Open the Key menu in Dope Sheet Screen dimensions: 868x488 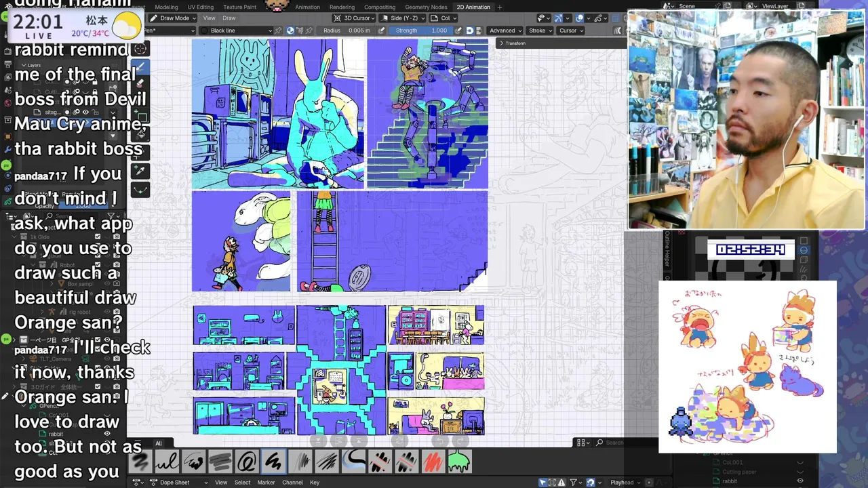point(315,483)
